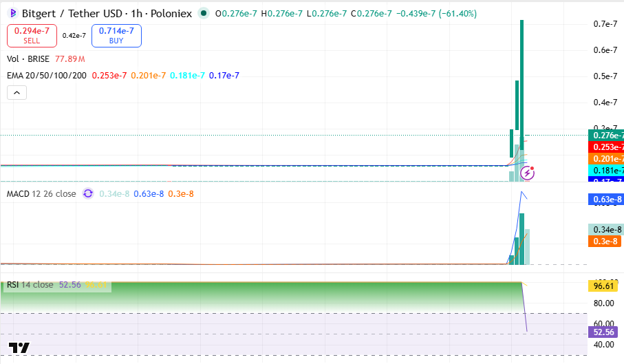
Task: Click the blue EMA value 0.17e-7
Action: pos(224,76)
